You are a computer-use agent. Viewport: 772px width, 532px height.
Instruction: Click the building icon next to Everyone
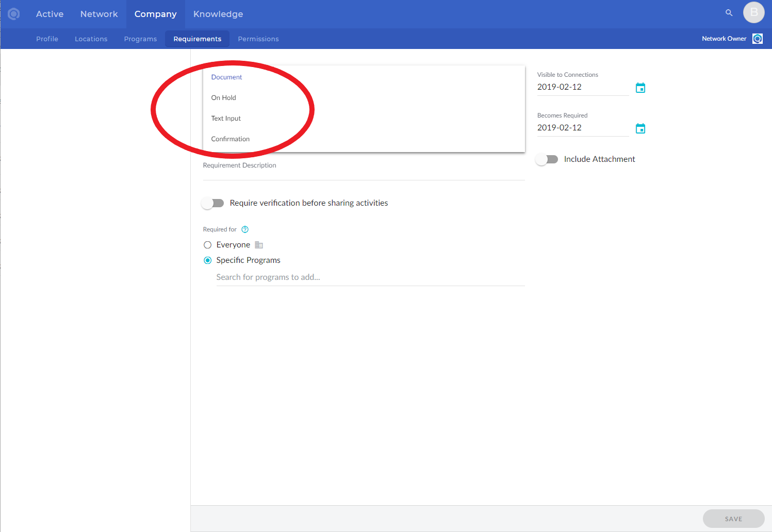click(x=259, y=245)
